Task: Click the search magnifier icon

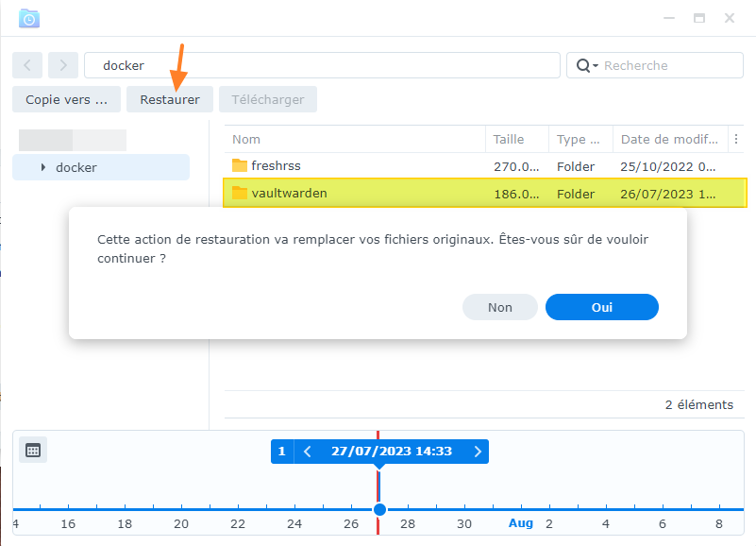Action: click(583, 65)
